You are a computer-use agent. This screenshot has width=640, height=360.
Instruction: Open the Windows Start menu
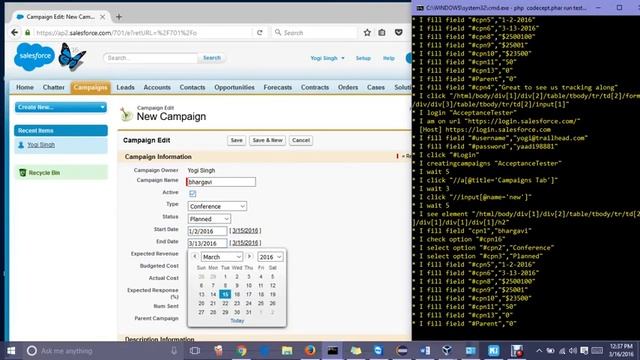[x=11, y=351]
